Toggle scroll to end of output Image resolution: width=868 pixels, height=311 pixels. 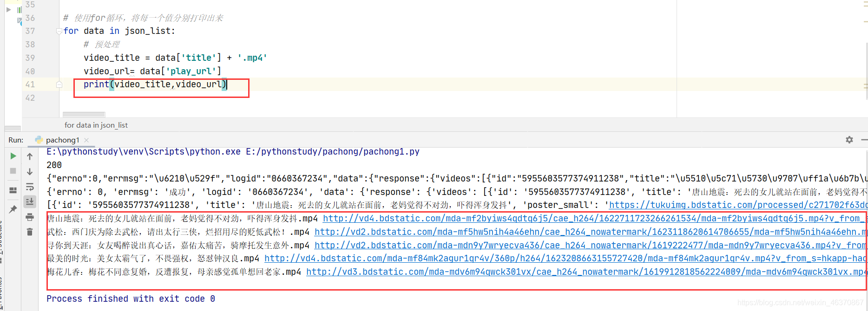tap(30, 202)
